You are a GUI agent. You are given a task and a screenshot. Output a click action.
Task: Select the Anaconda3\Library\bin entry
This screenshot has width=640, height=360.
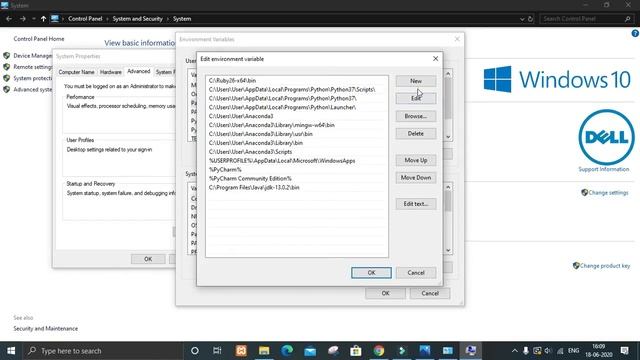pos(297,143)
